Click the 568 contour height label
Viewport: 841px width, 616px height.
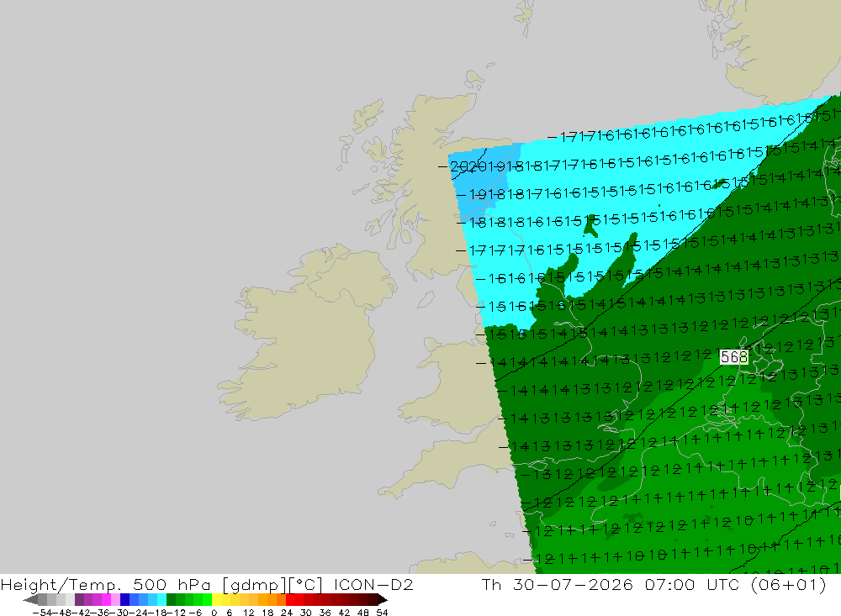tap(733, 357)
